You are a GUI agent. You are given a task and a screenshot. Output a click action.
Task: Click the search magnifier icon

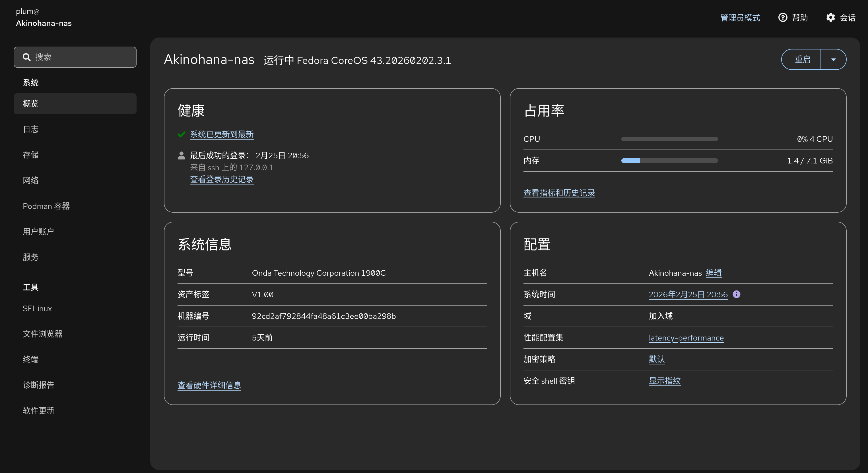(x=27, y=57)
